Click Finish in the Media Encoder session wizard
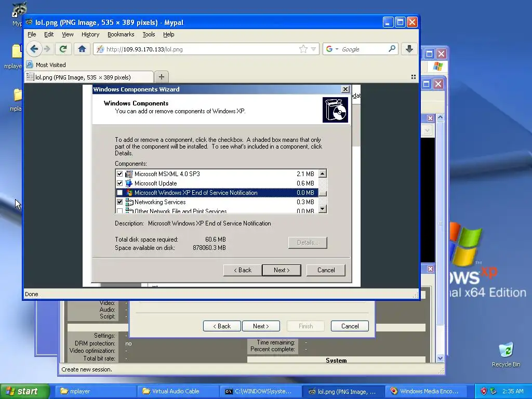532x399 pixels. 305,326
